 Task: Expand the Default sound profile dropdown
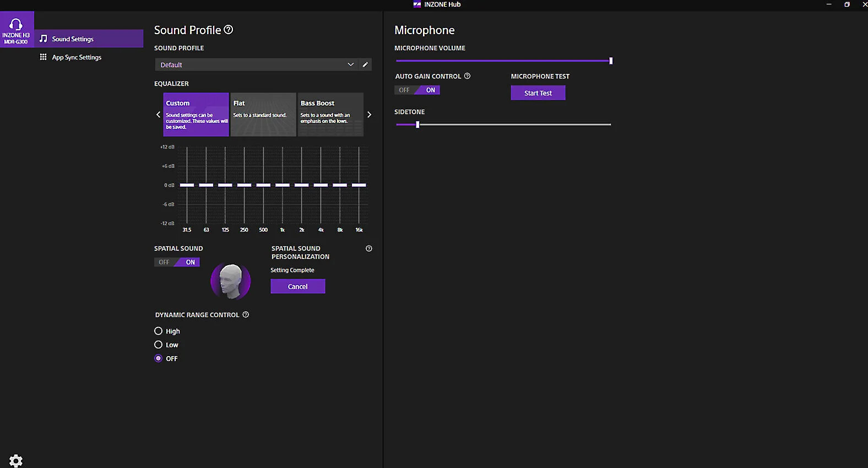(x=256, y=64)
